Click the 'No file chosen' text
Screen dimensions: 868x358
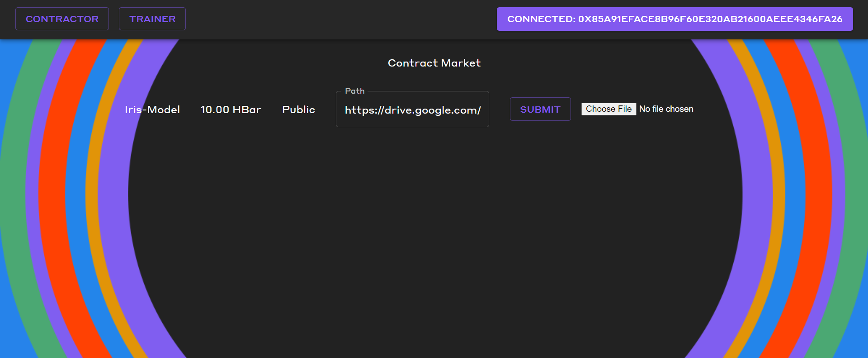[666, 109]
